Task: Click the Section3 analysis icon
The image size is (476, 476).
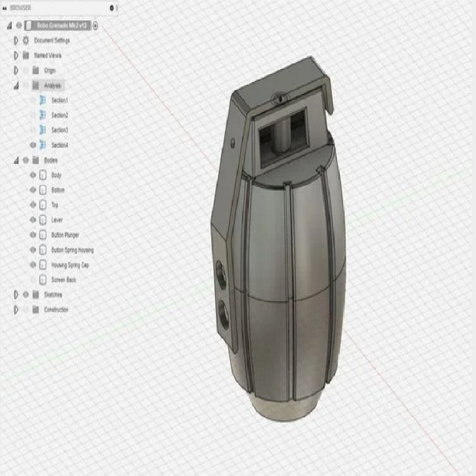Action: 43,130
